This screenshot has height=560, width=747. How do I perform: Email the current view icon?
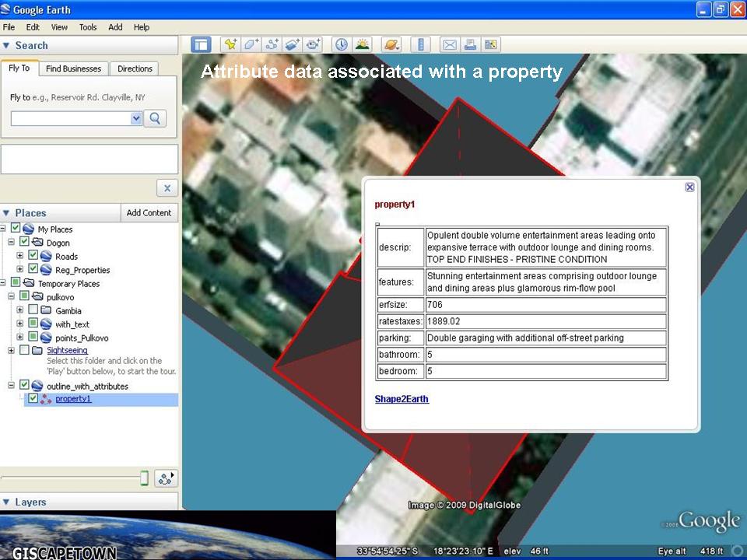point(449,45)
